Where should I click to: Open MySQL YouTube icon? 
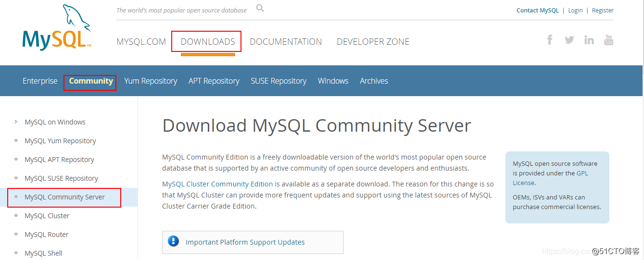tap(609, 40)
